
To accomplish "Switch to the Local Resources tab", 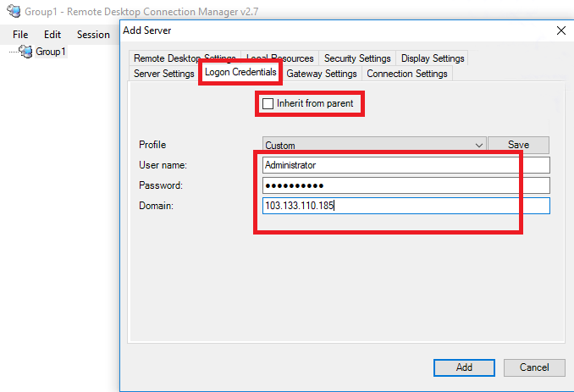I will (x=280, y=58).
